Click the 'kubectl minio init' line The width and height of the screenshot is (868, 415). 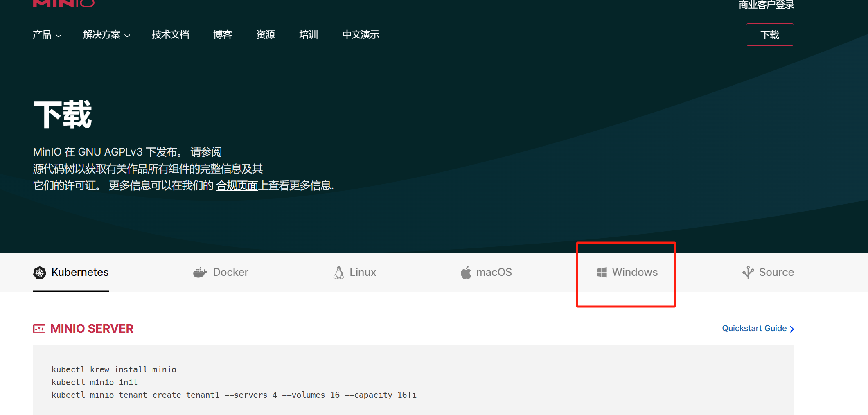coord(95,382)
